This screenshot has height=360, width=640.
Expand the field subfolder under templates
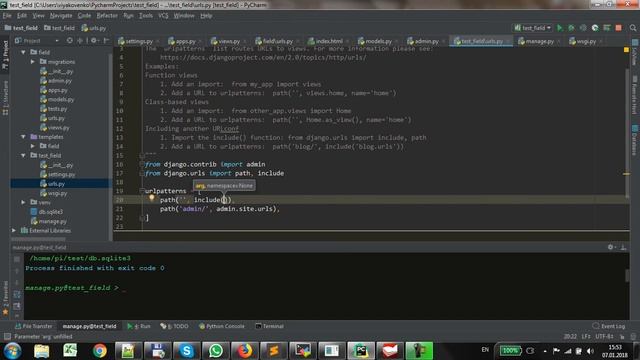click(33, 146)
